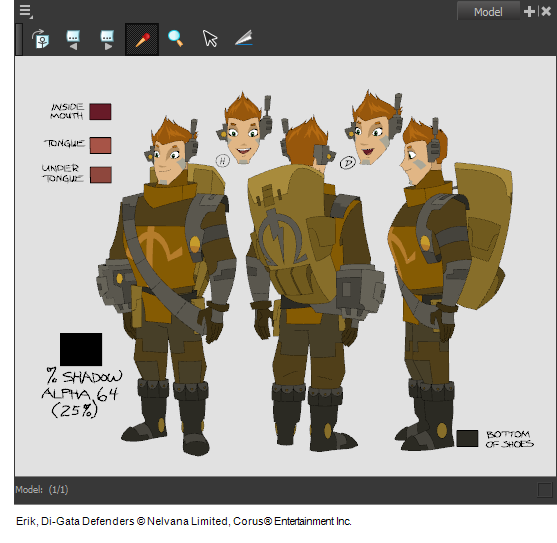
Task: Switch to the Model tab
Action: click(x=488, y=12)
